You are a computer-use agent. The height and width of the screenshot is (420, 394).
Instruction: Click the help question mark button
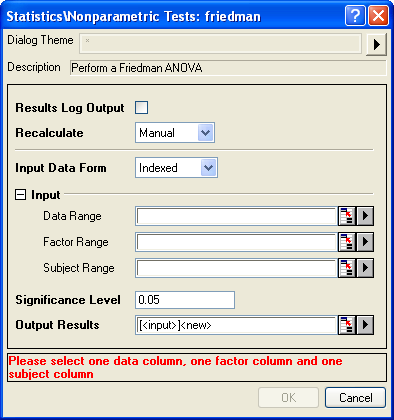(355, 16)
